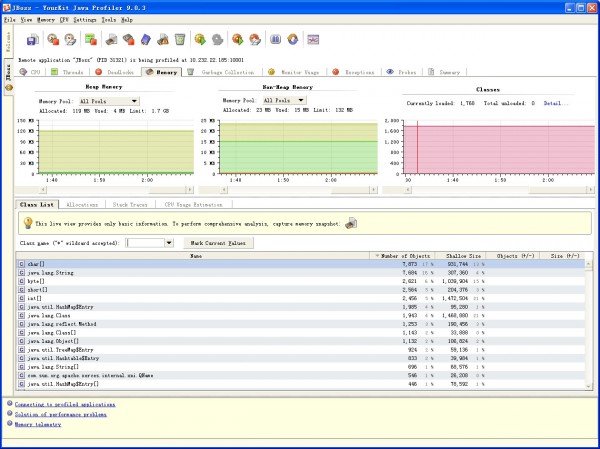Switch to the Deadlocks tab

(114, 72)
